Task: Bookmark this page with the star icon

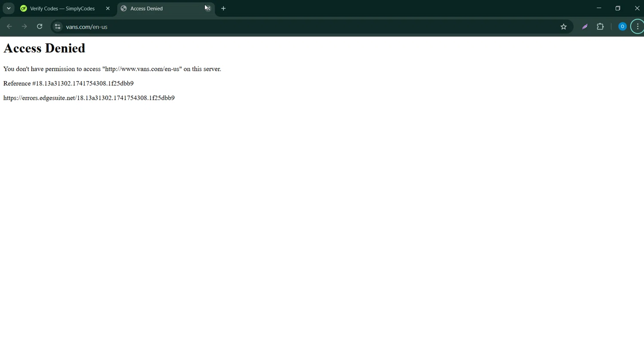Action: 564,27
